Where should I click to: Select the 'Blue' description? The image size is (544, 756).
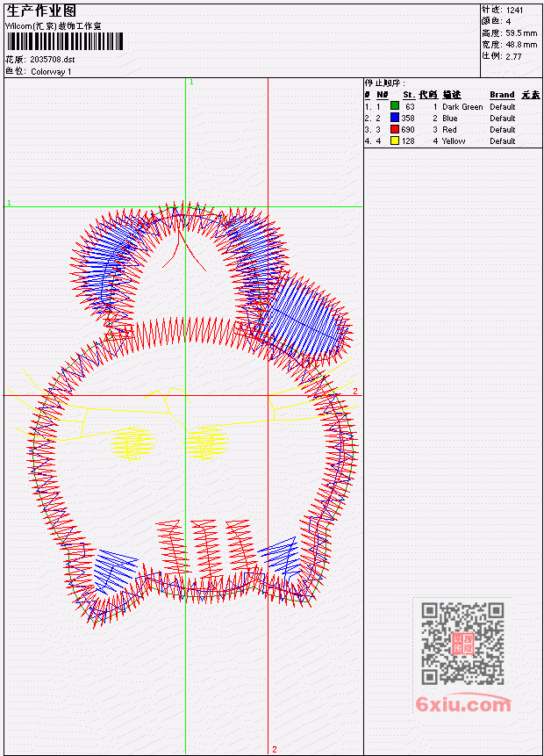(x=450, y=119)
